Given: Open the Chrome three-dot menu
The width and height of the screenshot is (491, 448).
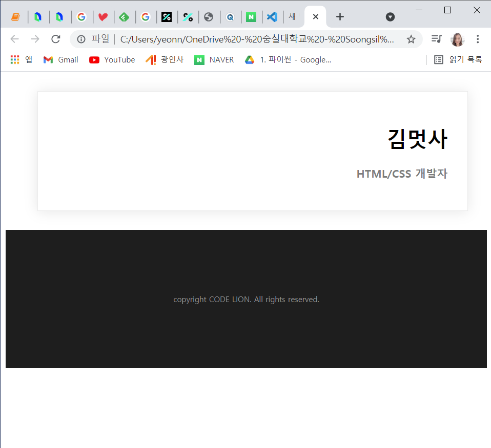Looking at the screenshot, I should pyautogui.click(x=478, y=39).
